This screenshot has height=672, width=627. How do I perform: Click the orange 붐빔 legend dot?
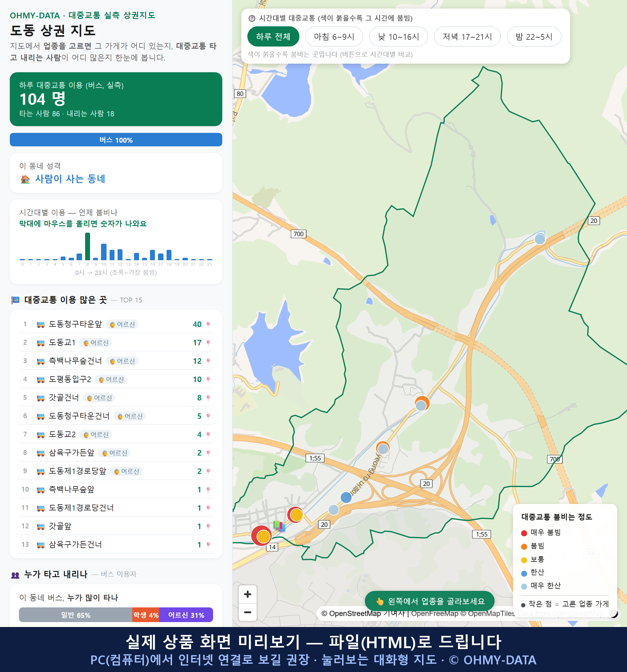click(524, 546)
